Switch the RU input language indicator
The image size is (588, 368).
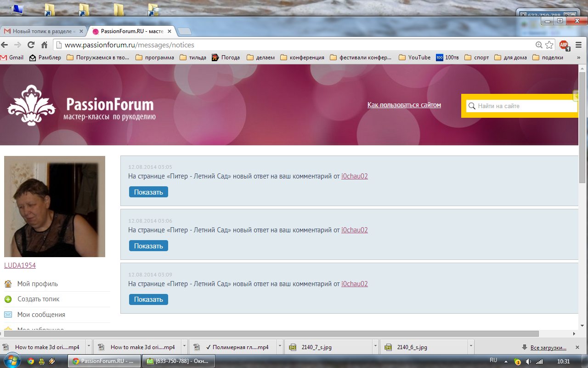point(493,361)
